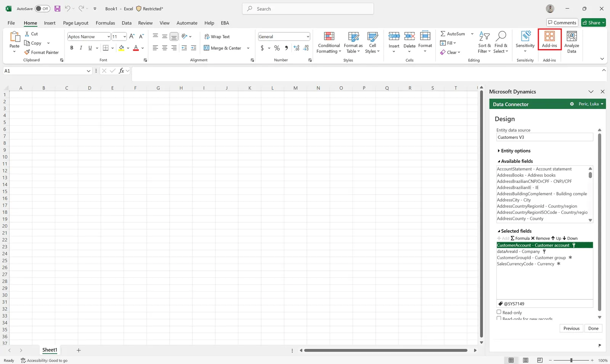The width and height of the screenshot is (610, 364).
Task: Open the File tab
Action: point(11,23)
